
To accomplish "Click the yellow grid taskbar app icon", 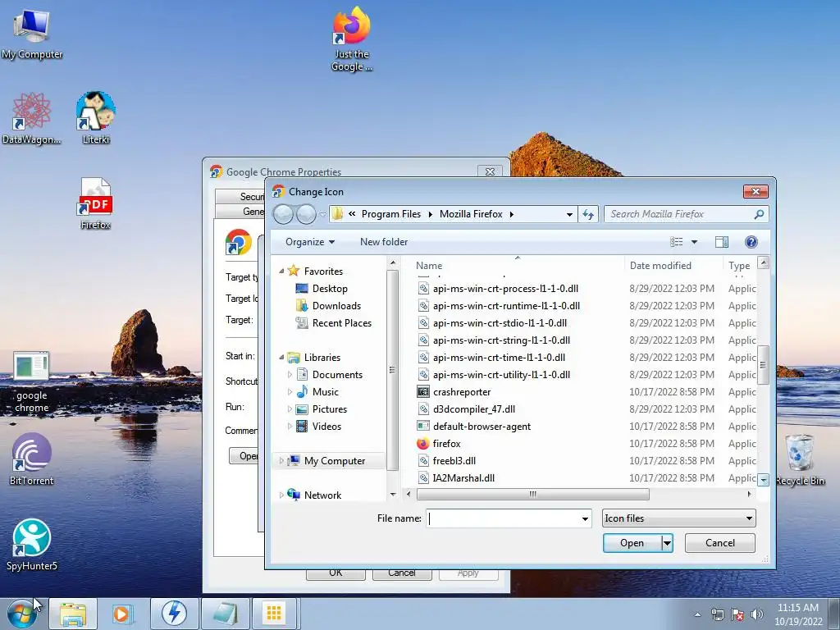I will click(x=274, y=614).
